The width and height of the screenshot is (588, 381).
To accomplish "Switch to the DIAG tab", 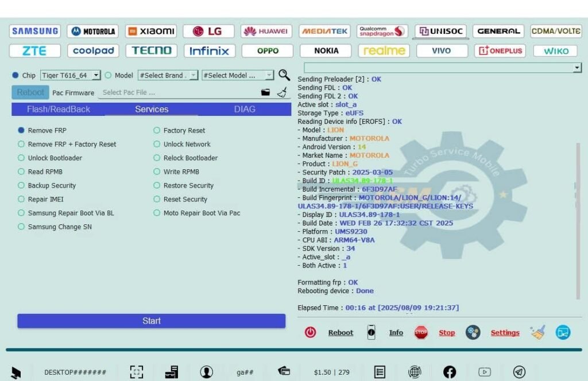I will pos(245,109).
